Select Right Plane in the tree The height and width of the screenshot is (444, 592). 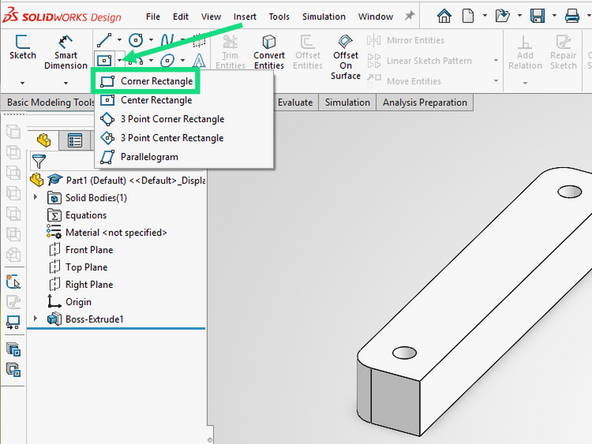[81, 284]
